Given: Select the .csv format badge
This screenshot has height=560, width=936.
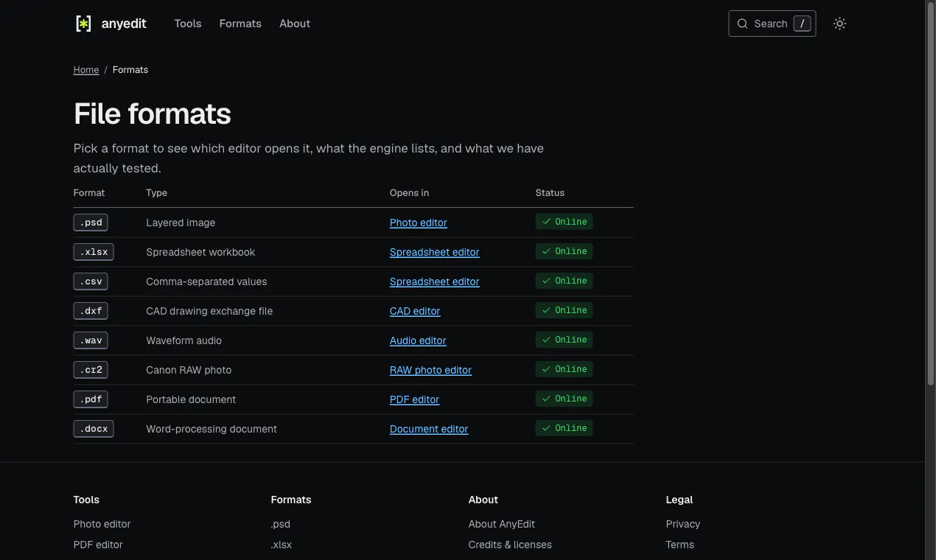Looking at the screenshot, I should [x=91, y=281].
